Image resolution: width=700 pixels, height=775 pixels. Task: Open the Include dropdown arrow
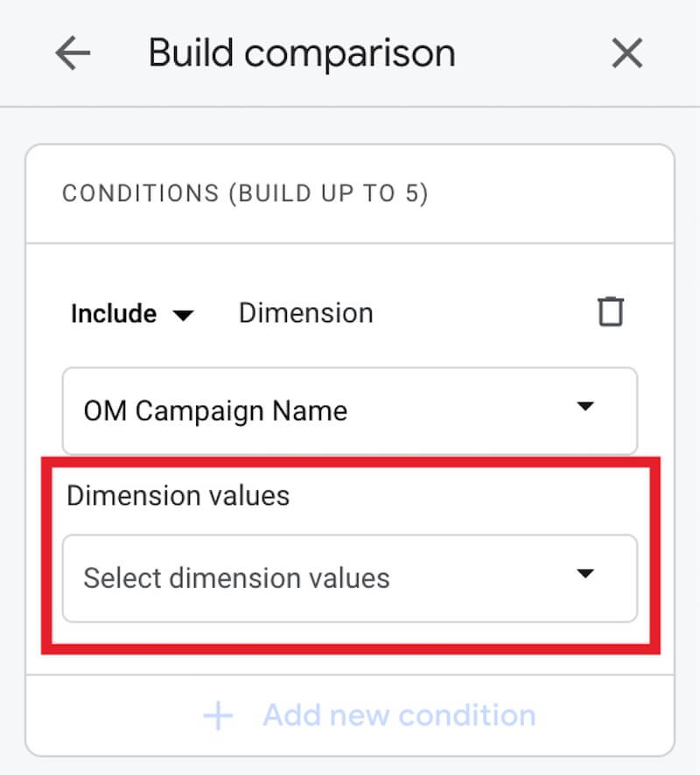[184, 315]
